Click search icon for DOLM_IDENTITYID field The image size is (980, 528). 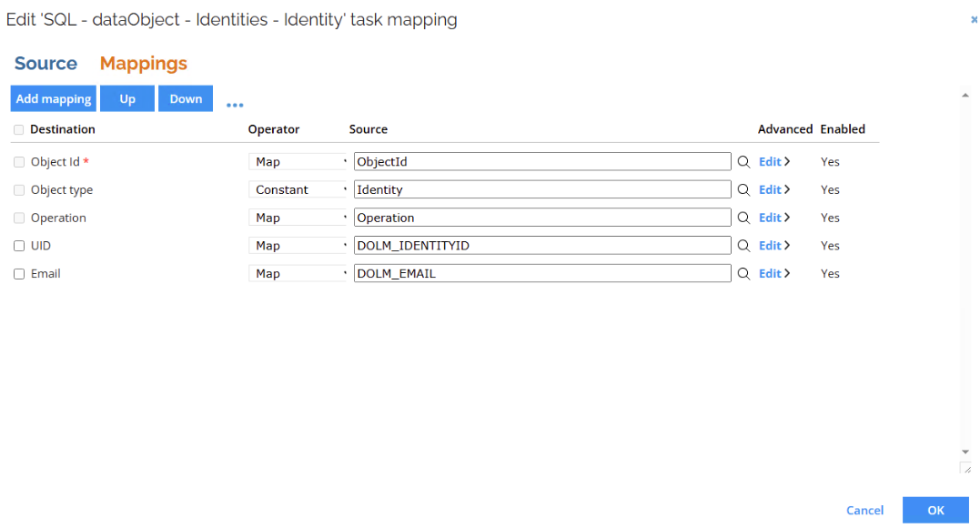[x=743, y=246]
